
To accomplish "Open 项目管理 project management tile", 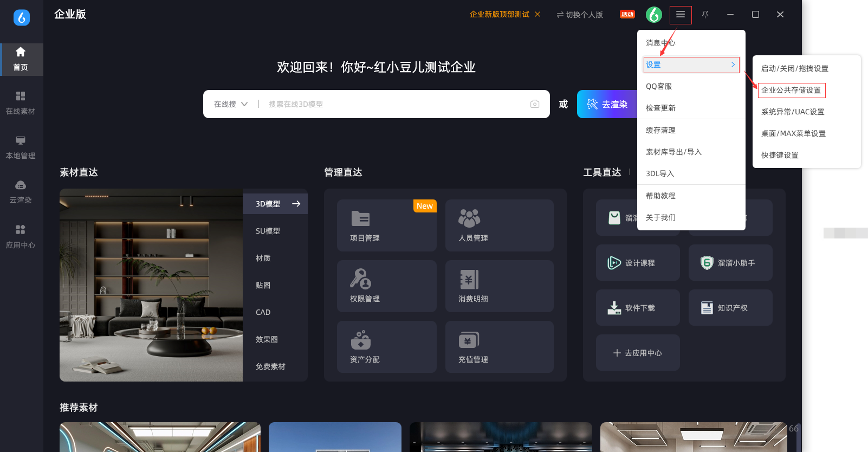I will point(387,225).
